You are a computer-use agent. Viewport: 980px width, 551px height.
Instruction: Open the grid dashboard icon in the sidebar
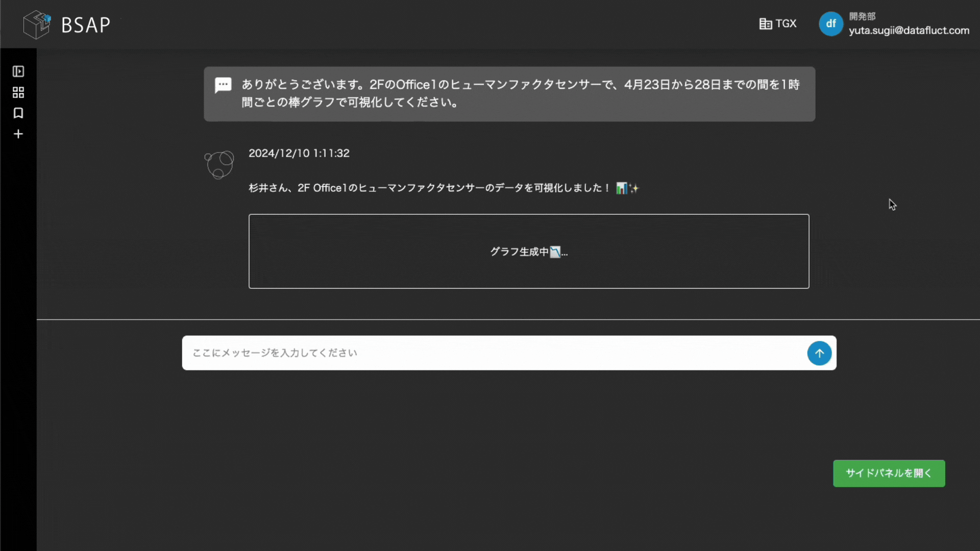[x=18, y=92]
